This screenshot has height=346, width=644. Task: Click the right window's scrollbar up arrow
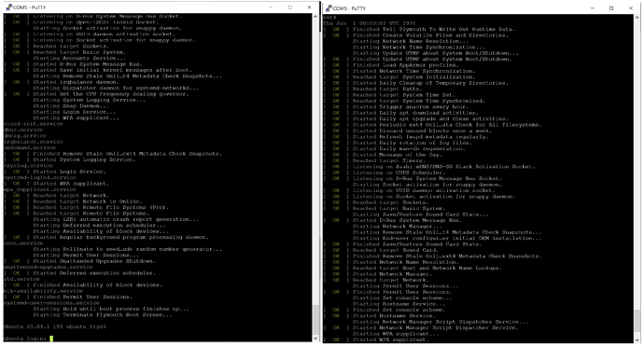point(637,17)
